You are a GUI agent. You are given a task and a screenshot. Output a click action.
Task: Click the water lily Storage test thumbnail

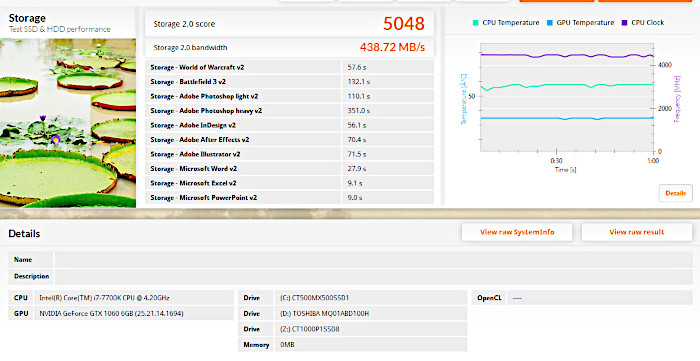[68, 123]
